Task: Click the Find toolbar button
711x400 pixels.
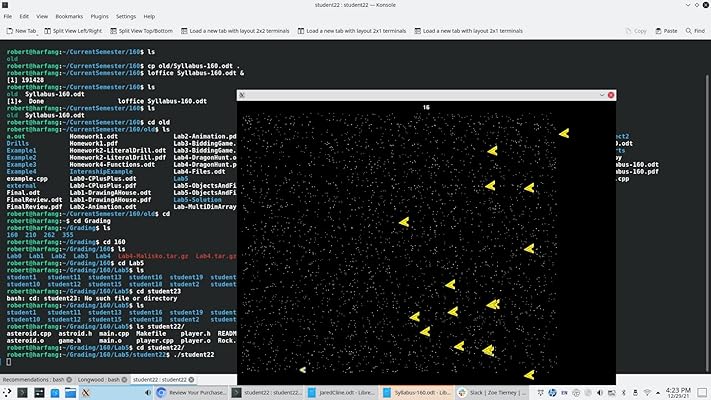Action: click(695, 31)
